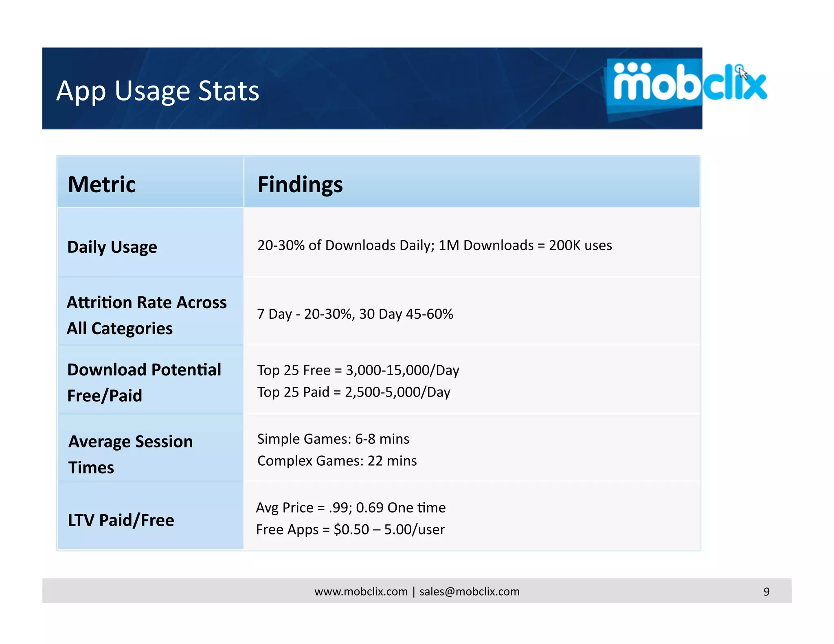Select 'Attrition Rate Across All Categories' cell
Viewport: 834px width, 644px height.
pyautogui.click(x=150, y=312)
